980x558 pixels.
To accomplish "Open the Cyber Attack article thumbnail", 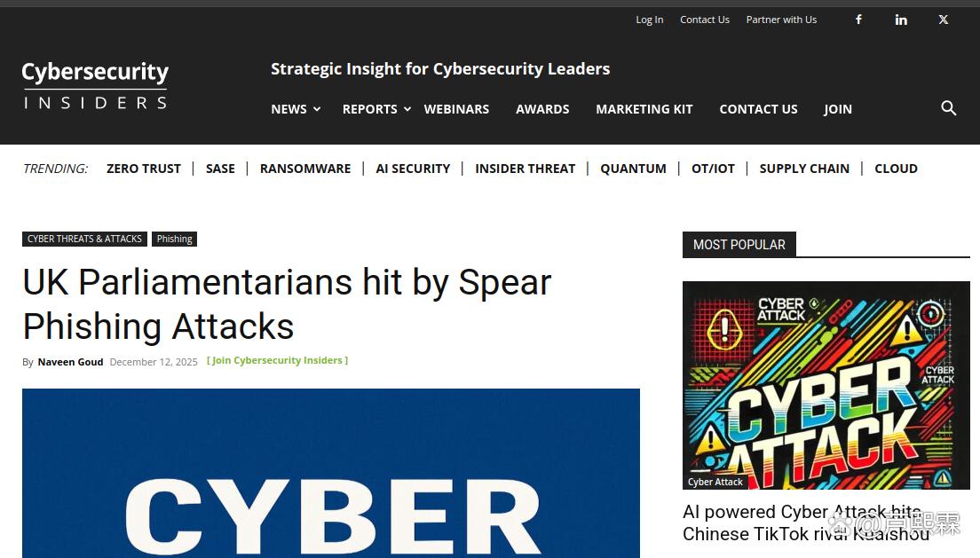I will tap(826, 385).
